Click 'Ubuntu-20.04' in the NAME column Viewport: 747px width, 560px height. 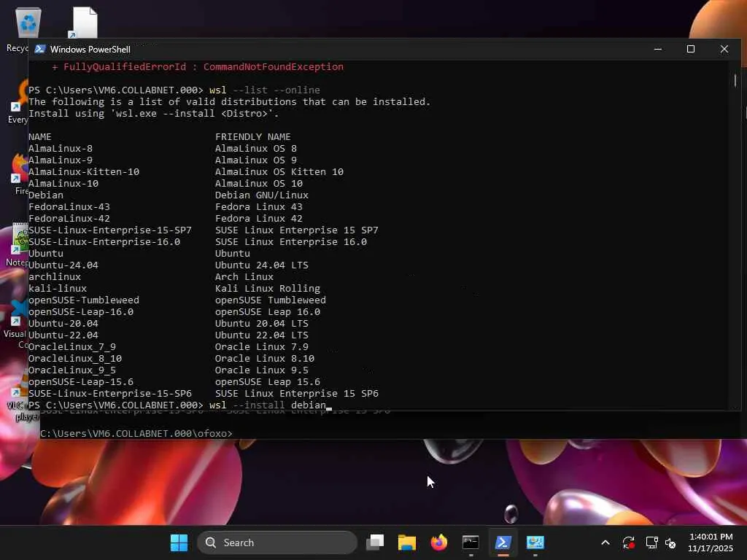pos(63,323)
